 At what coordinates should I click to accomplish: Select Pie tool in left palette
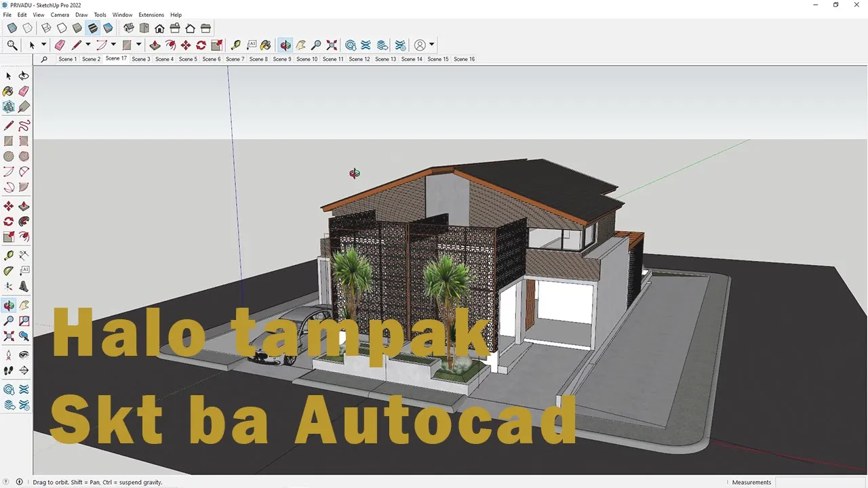[24, 187]
